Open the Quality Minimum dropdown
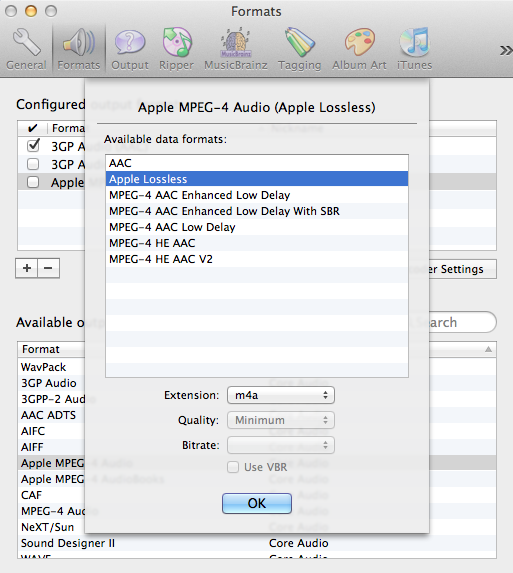 pos(281,420)
